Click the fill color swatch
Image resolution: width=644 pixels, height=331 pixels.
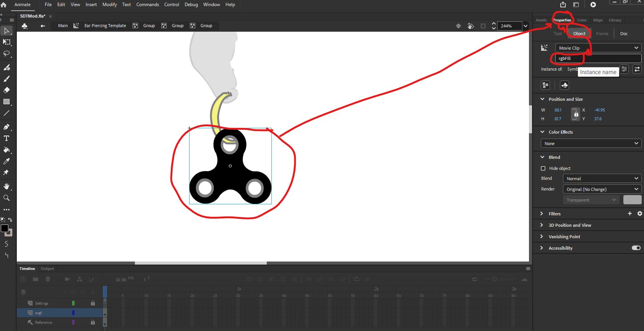tap(8, 232)
